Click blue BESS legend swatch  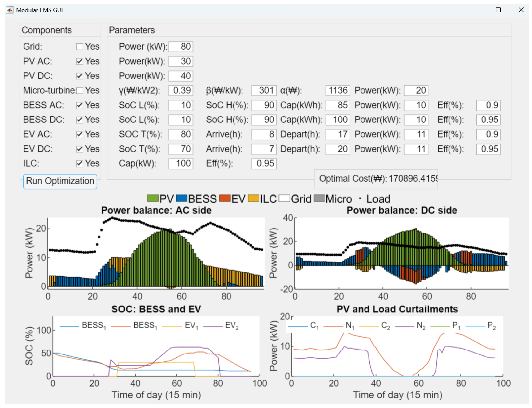pyautogui.click(x=182, y=198)
